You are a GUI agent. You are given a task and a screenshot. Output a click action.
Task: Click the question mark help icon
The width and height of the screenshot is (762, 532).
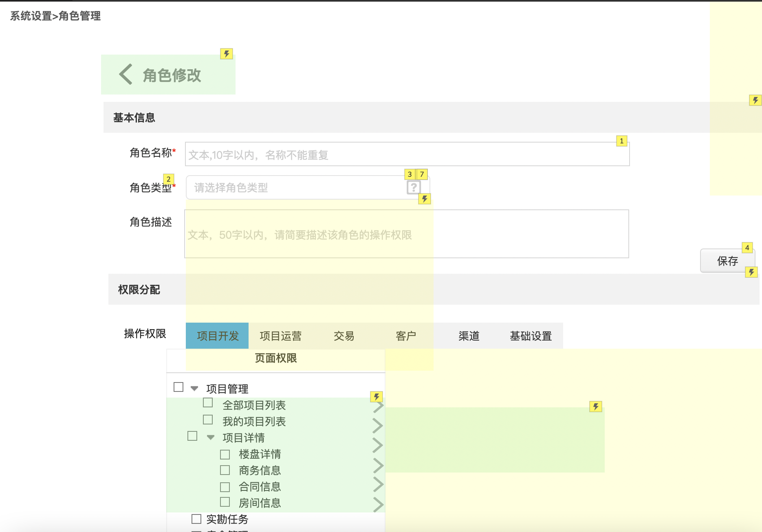pos(414,187)
